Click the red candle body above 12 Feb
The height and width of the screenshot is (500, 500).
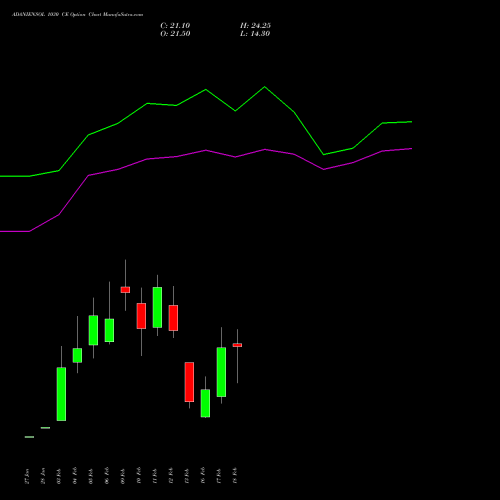pos(173,318)
